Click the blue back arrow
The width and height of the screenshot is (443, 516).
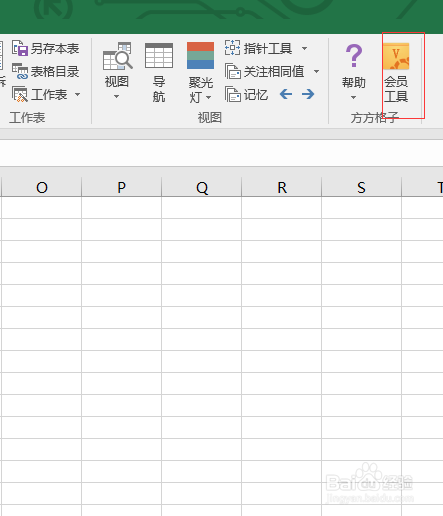[286, 94]
